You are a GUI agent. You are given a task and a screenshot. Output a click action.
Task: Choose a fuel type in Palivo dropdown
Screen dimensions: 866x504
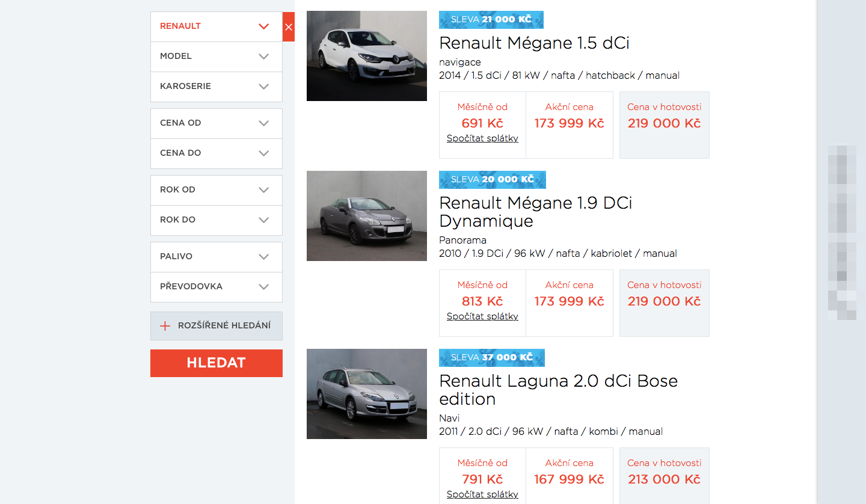[x=216, y=257]
